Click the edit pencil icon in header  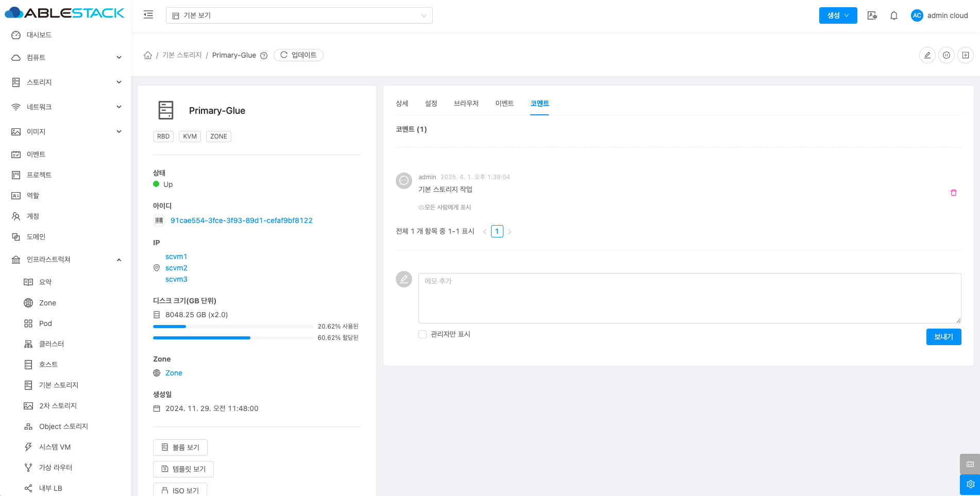[x=927, y=55]
